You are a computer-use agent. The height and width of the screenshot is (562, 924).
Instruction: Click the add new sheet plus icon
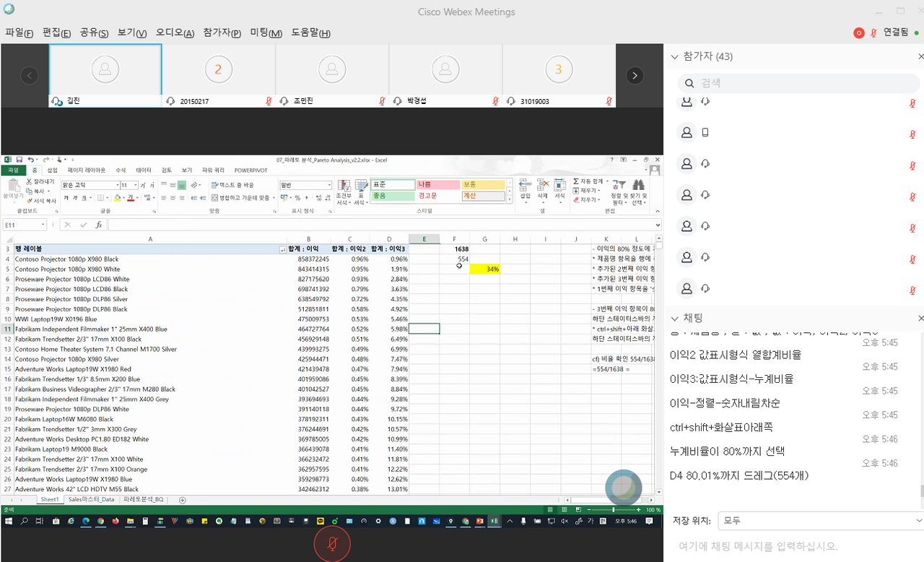pyautogui.click(x=182, y=500)
